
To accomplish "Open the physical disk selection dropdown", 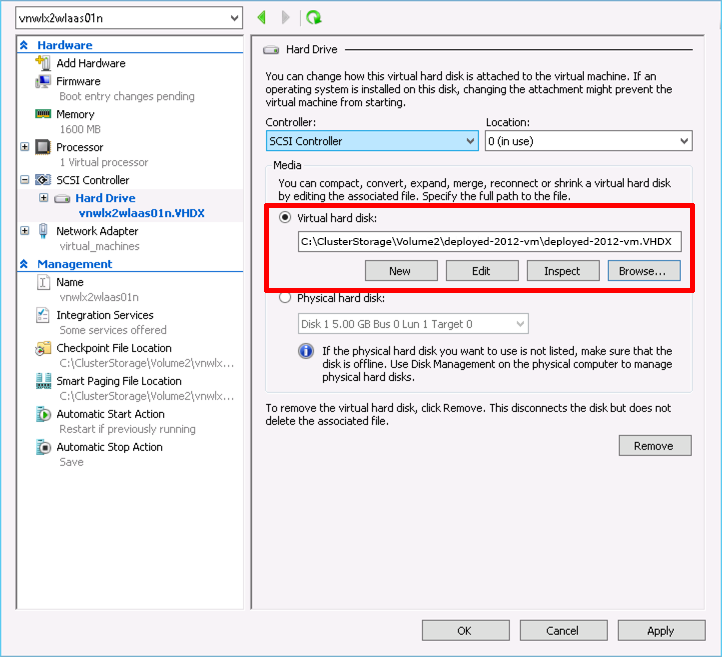I will 413,324.
